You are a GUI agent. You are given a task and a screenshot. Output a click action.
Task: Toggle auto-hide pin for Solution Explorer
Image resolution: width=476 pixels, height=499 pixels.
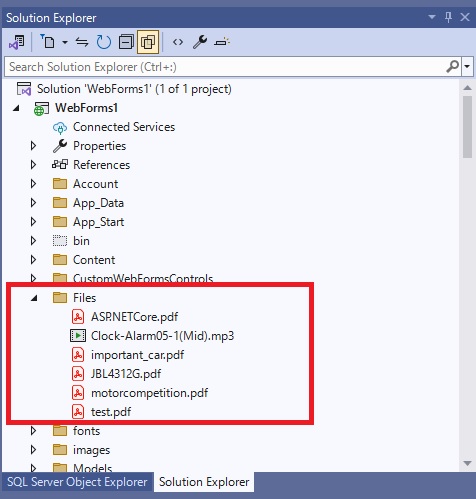448,17
